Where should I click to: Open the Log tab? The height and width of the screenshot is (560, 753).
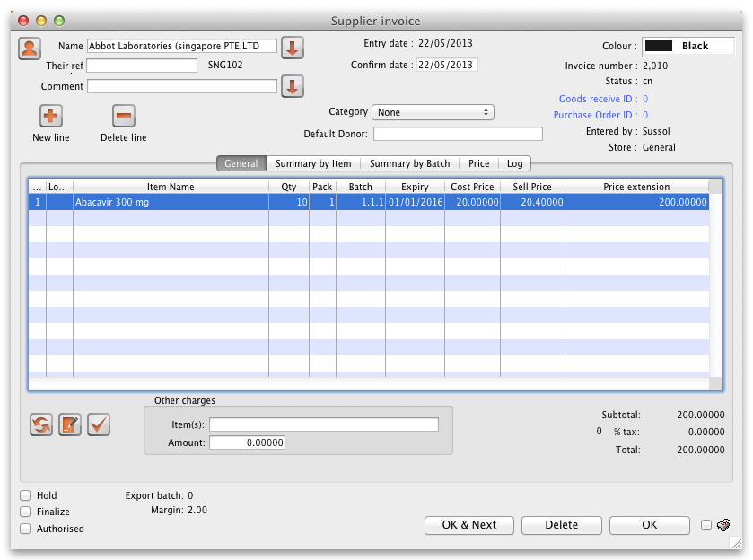(514, 163)
